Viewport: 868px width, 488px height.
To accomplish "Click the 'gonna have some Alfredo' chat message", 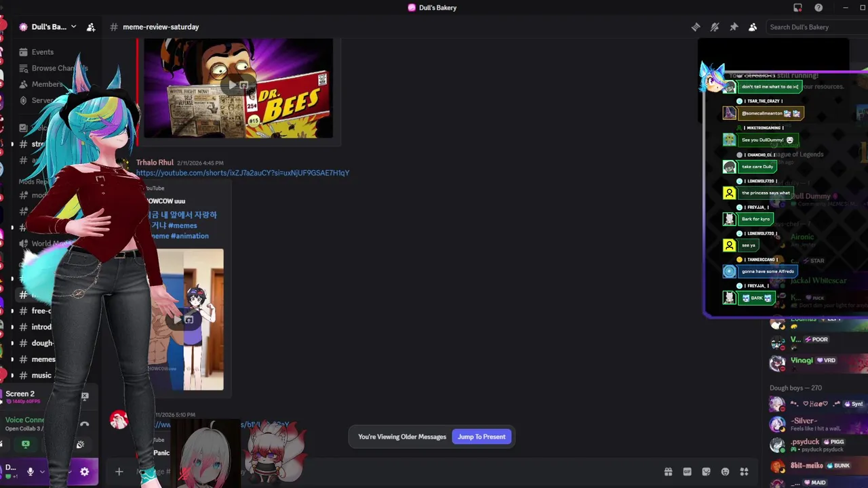I will [x=768, y=271].
